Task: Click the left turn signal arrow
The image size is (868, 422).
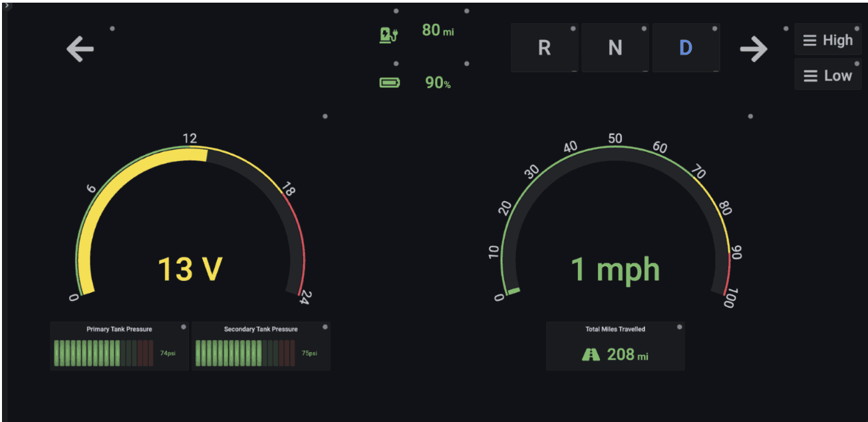Action: coord(80,49)
